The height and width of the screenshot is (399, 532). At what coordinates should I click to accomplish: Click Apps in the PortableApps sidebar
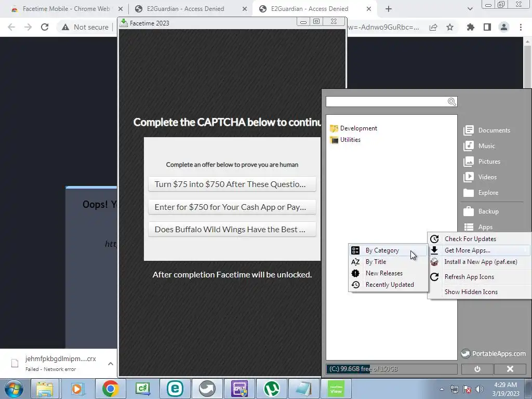(x=478, y=227)
